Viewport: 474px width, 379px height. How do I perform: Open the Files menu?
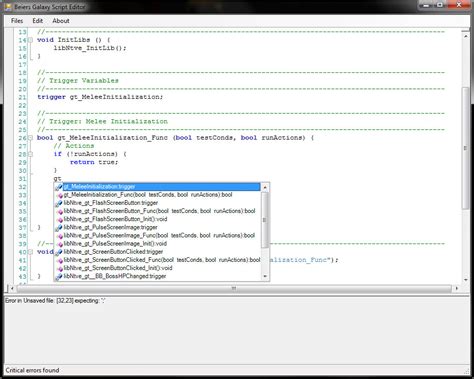[17, 21]
